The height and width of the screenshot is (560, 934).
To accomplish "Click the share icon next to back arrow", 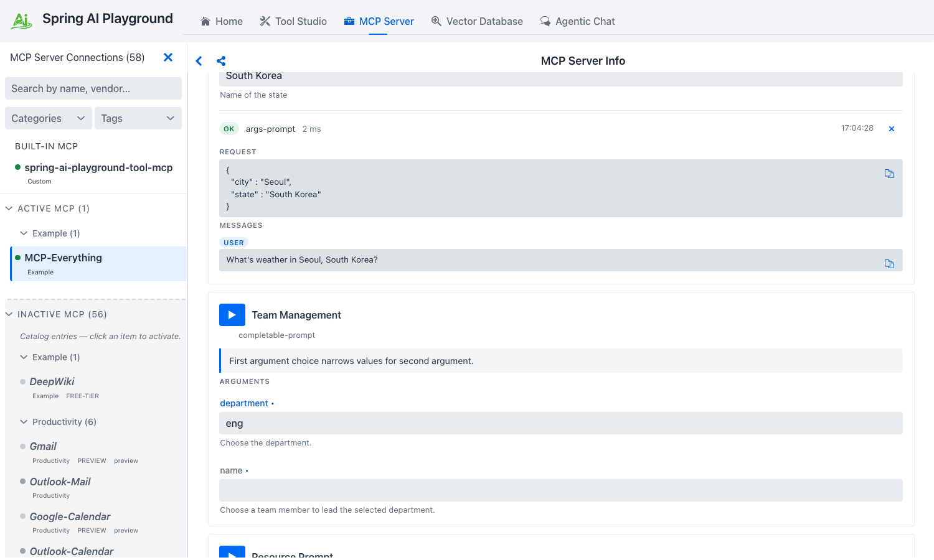I will tap(221, 61).
